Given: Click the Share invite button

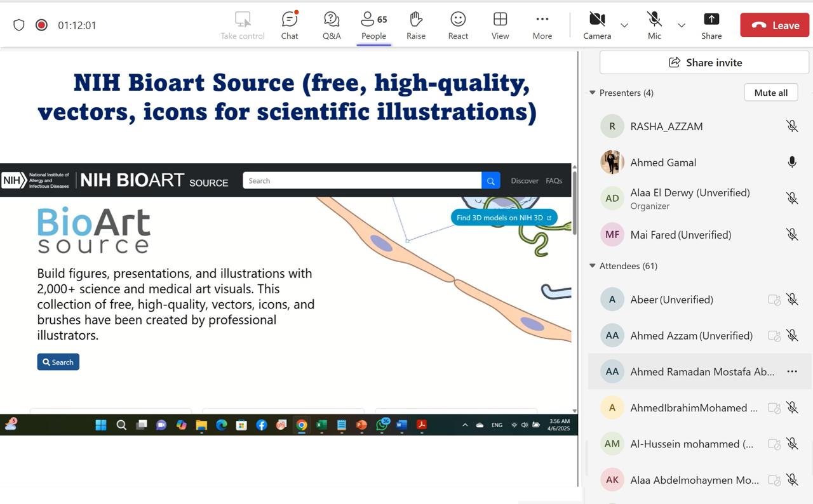Looking at the screenshot, I should (x=705, y=62).
